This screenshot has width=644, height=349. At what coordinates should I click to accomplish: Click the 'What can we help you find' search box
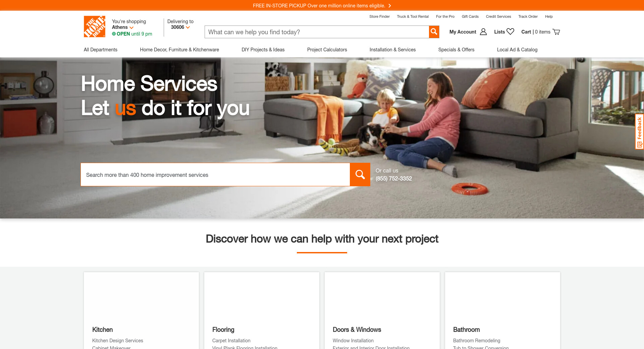pyautogui.click(x=317, y=32)
